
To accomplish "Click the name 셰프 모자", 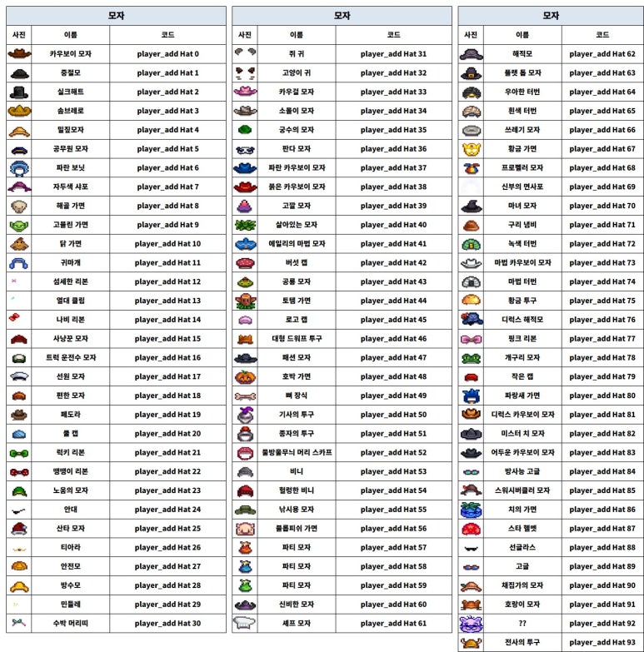I will (297, 624).
